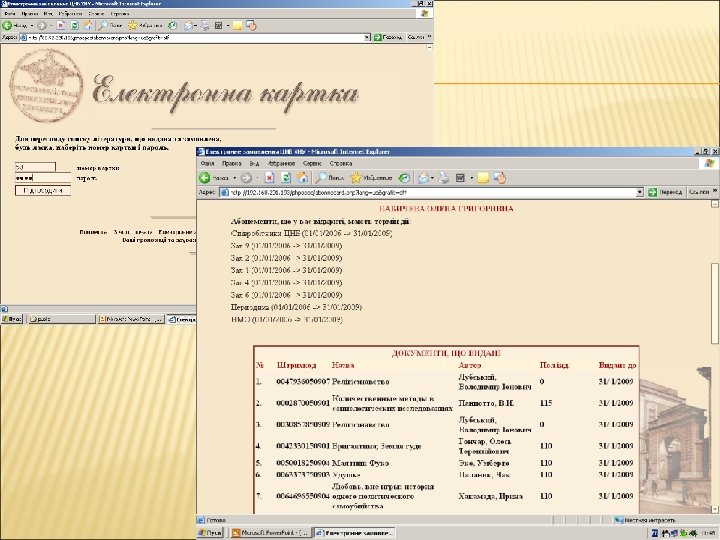
Task: Click vertical scrollbar thumb in front IE window
Action: click(x=715, y=303)
